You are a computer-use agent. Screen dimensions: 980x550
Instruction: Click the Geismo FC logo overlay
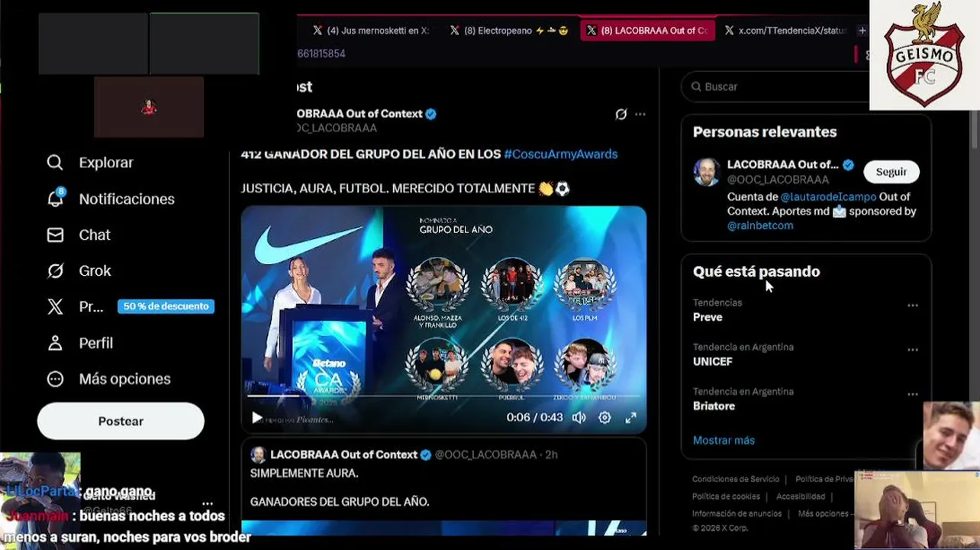point(924,55)
